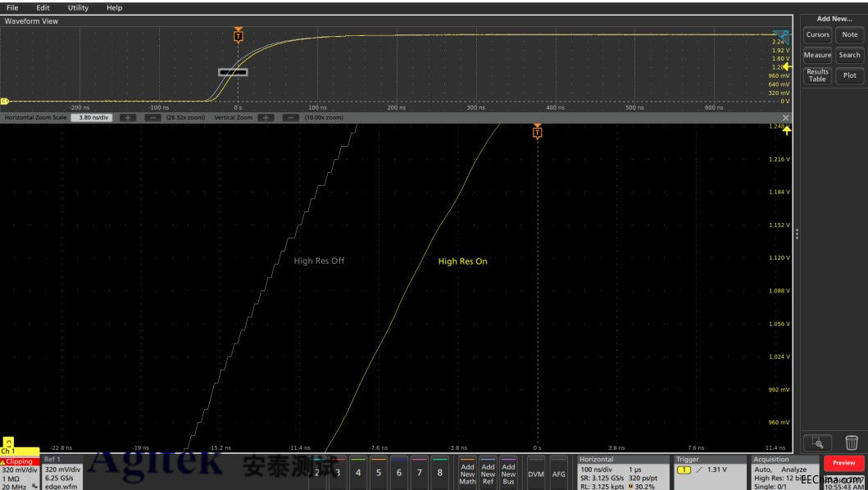Select trigger position marker in zoom view
This screenshot has width=868, height=490.
tap(537, 132)
